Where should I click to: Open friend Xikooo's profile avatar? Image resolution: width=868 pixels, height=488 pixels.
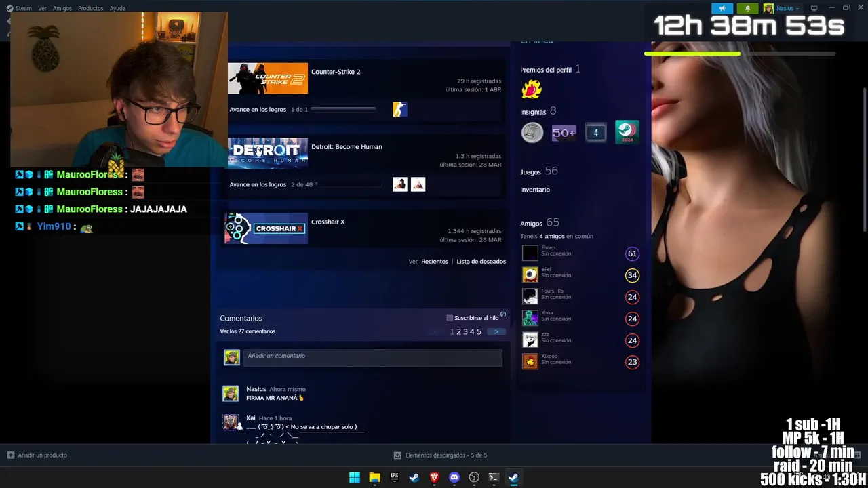pos(530,362)
